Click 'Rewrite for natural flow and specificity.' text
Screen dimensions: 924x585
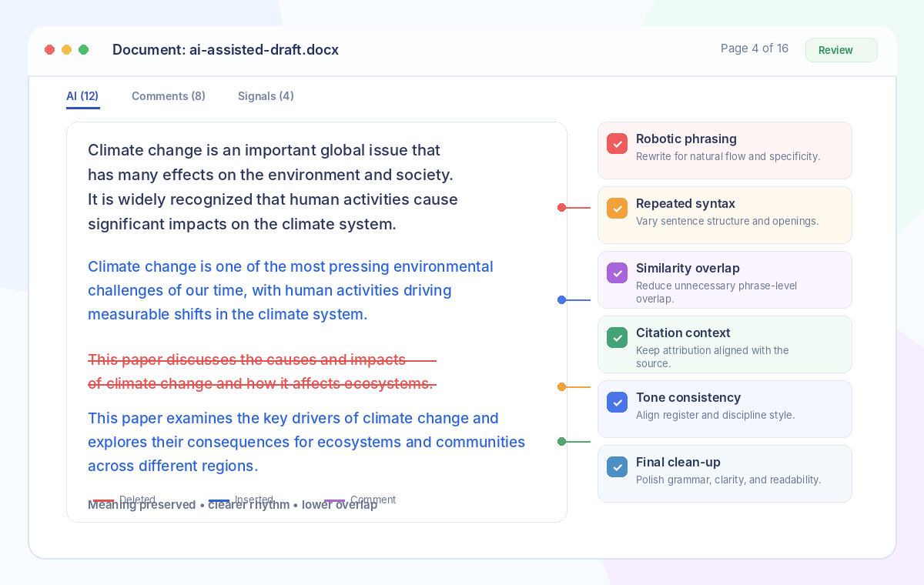click(728, 157)
